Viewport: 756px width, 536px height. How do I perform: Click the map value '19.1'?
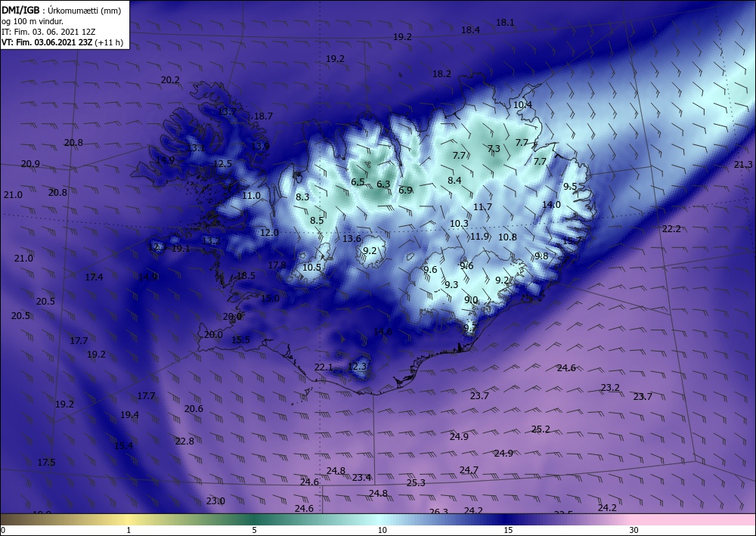coord(181,249)
